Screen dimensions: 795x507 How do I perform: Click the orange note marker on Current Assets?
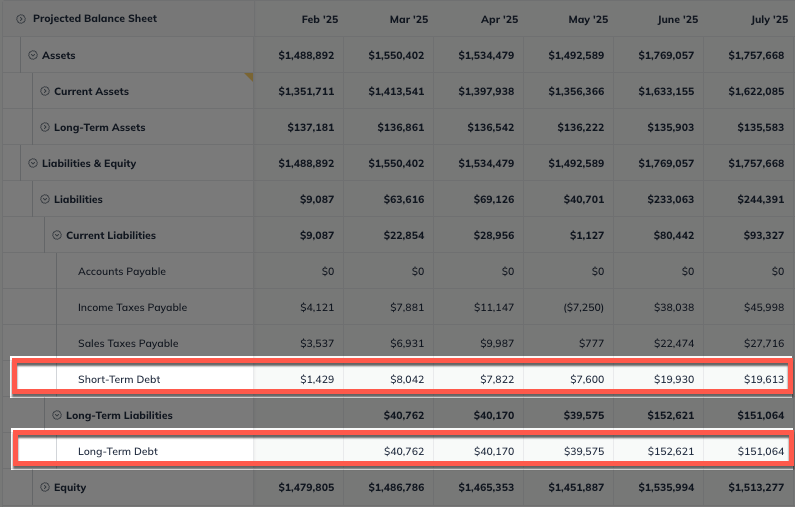249,76
